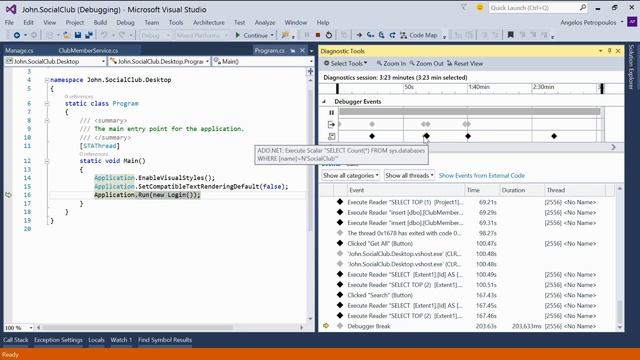This screenshot has height=360, width=640.
Task: Open the Solution Explorer side tab
Action: point(631,67)
